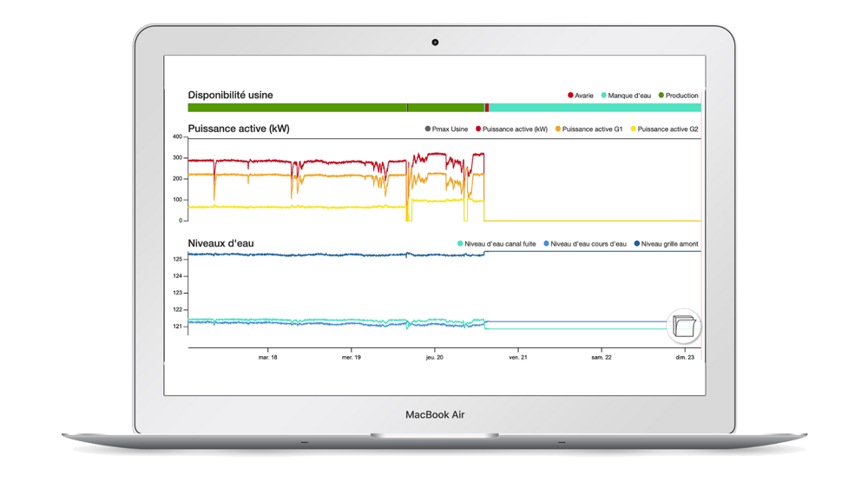Screen dimensions: 868x489
Task: Click the red Avarie marker on availability bar
Action: (x=487, y=108)
